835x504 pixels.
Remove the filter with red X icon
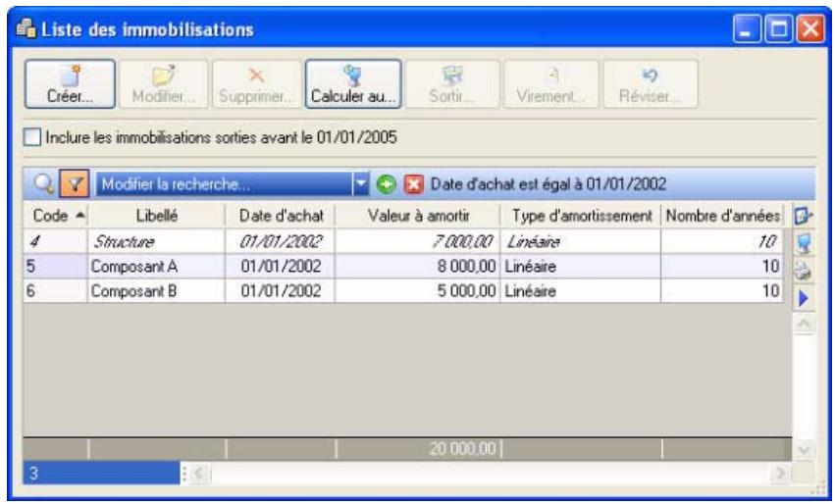414,184
